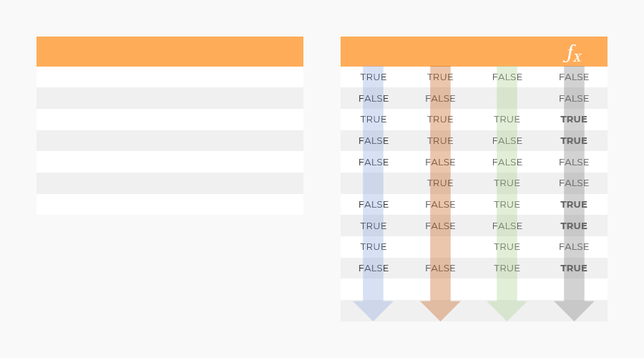Select the top TRUE in the orange column
Viewport: 644px width, 358px height.
pyautogui.click(x=440, y=77)
